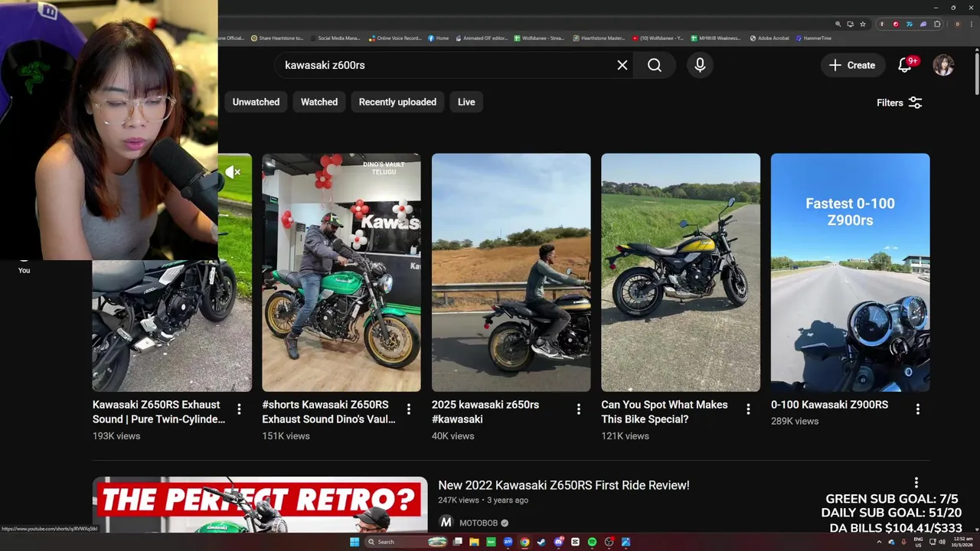Open more options for #shorts Kawasaki Z650RS Exhaust Sound
Viewport: 980px width, 551px height.
409,409
